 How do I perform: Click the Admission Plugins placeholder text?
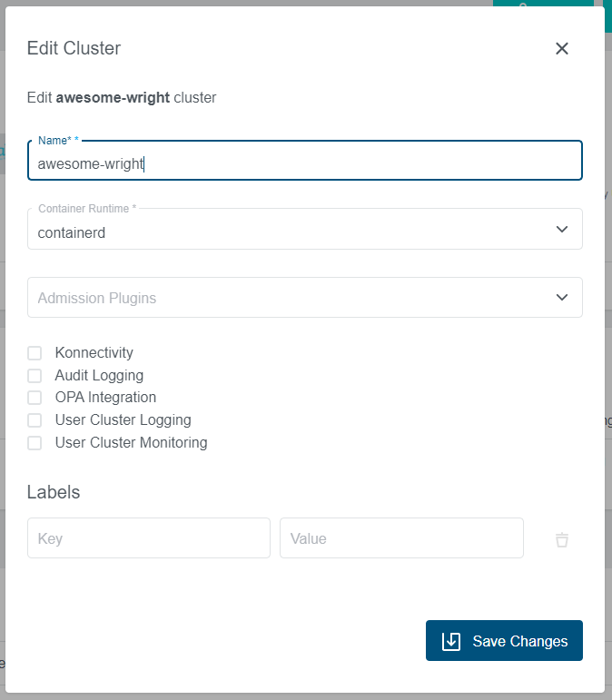(97, 298)
